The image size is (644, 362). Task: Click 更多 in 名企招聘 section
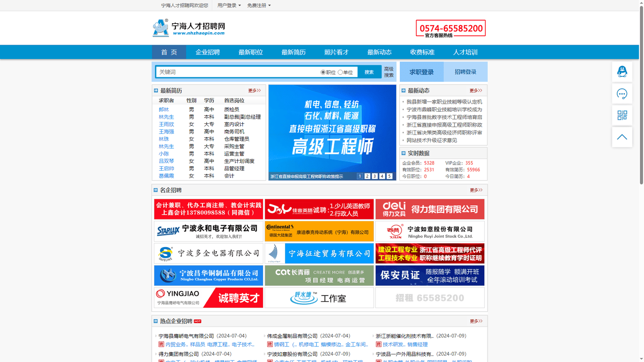tap(476, 190)
